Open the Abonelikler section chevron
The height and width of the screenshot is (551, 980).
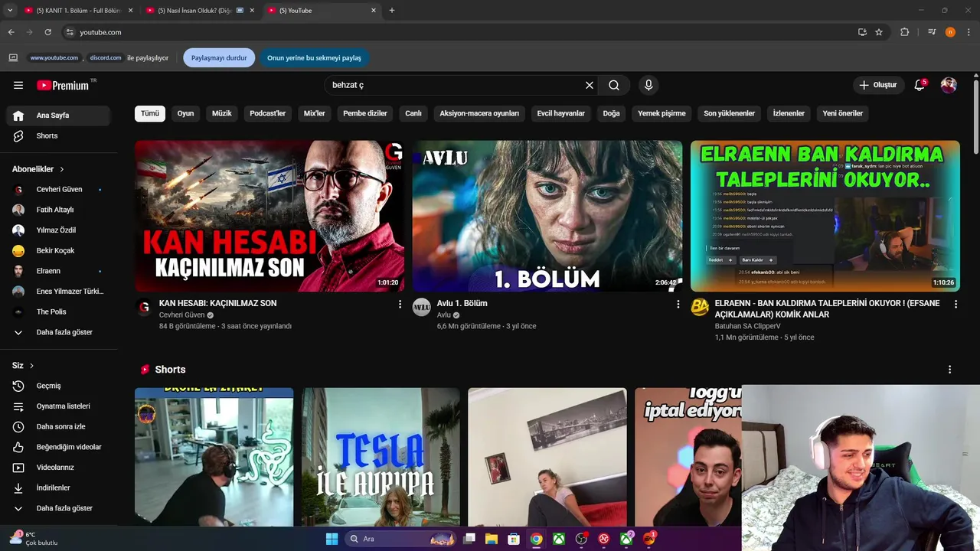62,169
